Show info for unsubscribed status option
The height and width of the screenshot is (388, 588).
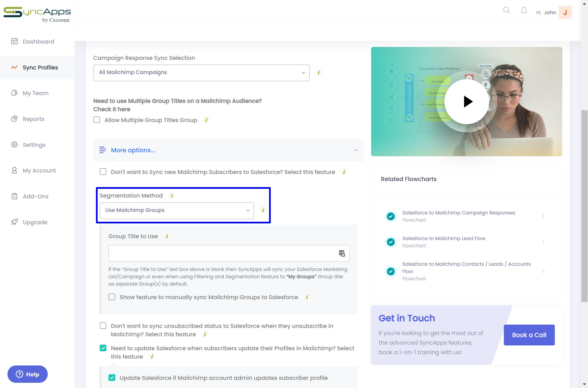[x=205, y=334]
